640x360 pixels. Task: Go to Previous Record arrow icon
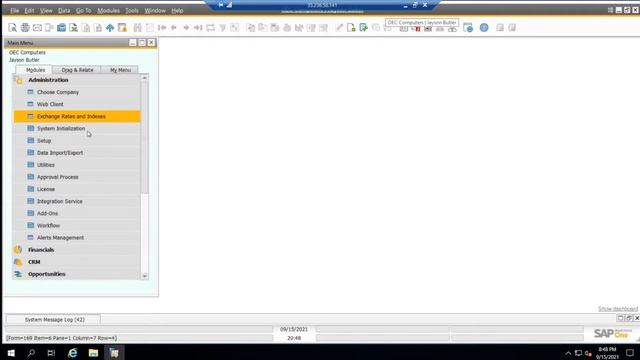(x=174, y=28)
